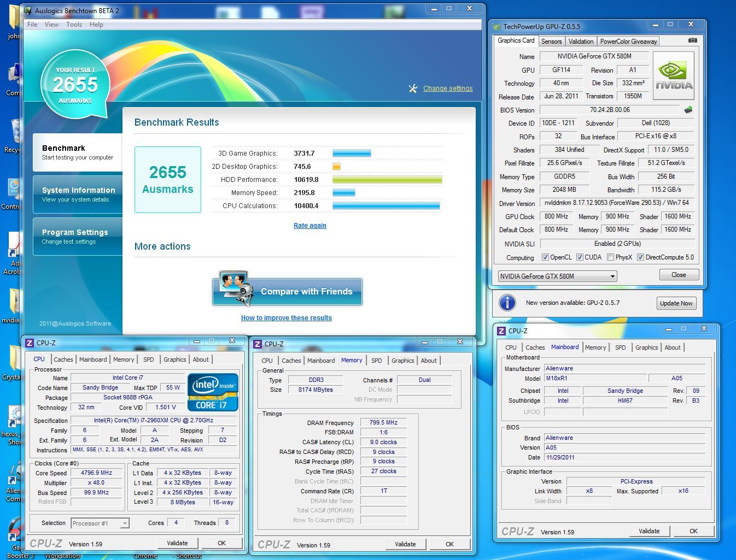Click the 2655 Ausmarks score box

pos(168,180)
